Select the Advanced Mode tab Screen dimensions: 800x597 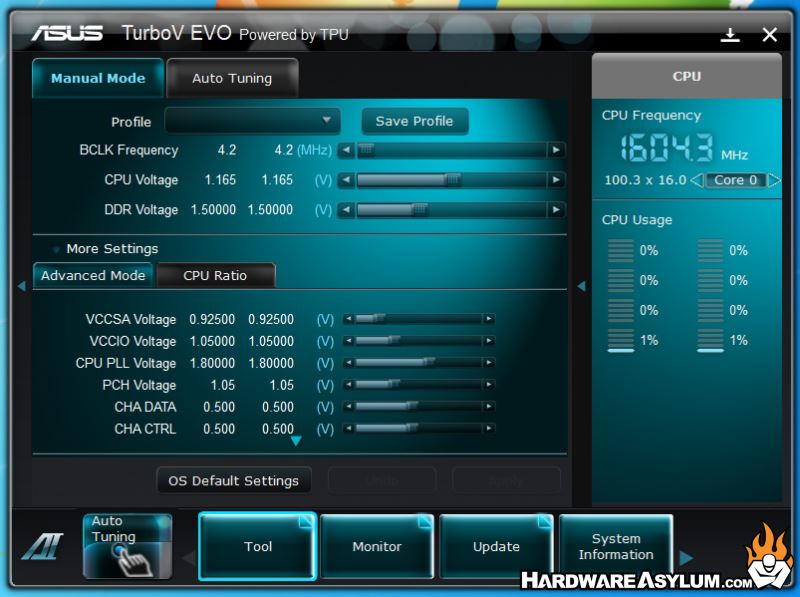click(x=93, y=276)
